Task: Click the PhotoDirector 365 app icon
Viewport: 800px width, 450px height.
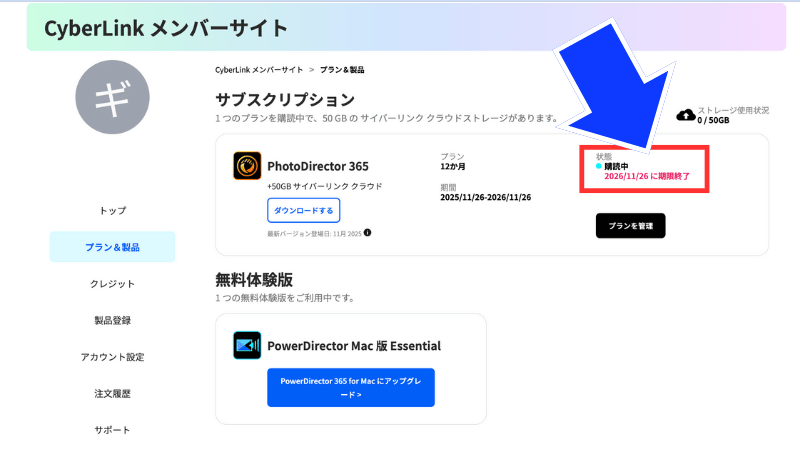Action: click(247, 166)
